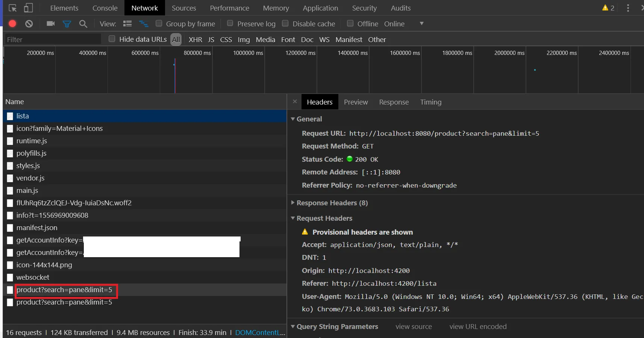The width and height of the screenshot is (644, 338).
Task: Switch to large request rows view
Action: 127,24
